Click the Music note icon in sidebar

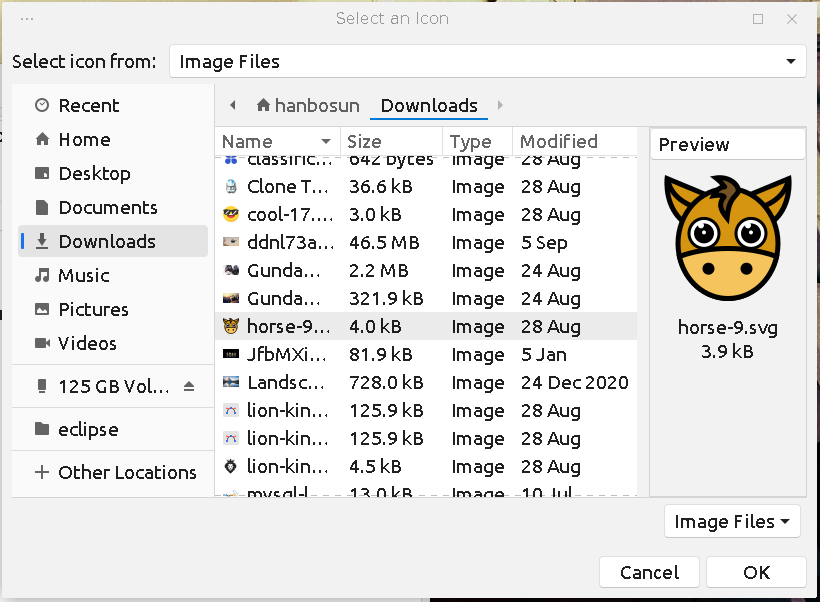[x=42, y=275]
